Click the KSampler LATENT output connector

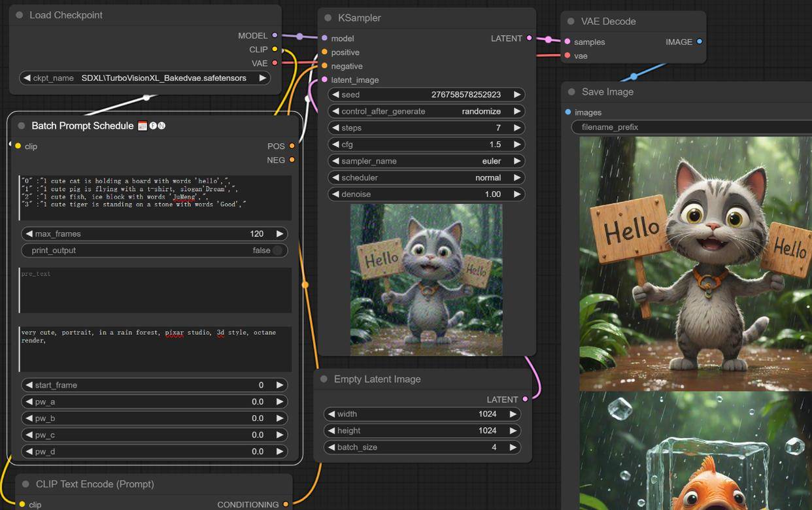click(529, 39)
